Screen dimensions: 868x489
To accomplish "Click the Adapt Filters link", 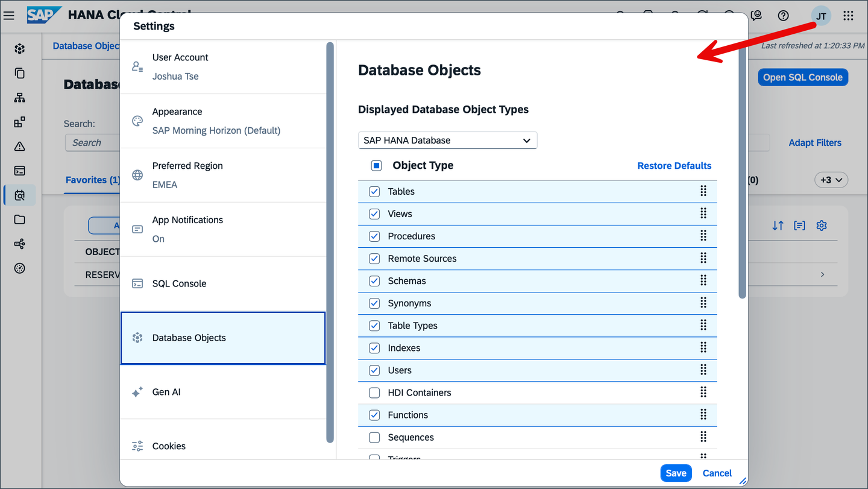I will [x=815, y=143].
